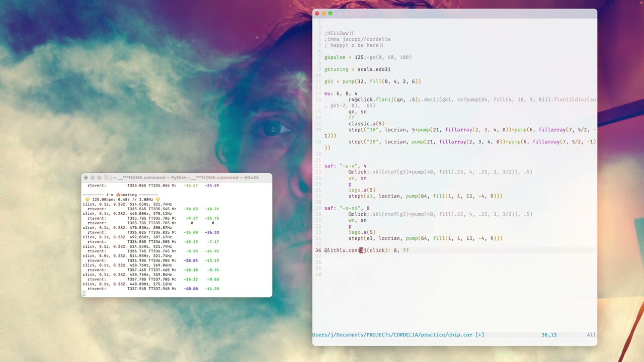The image size is (644, 362).
Task: Click the highlighted line number 36
Action: (318, 250)
